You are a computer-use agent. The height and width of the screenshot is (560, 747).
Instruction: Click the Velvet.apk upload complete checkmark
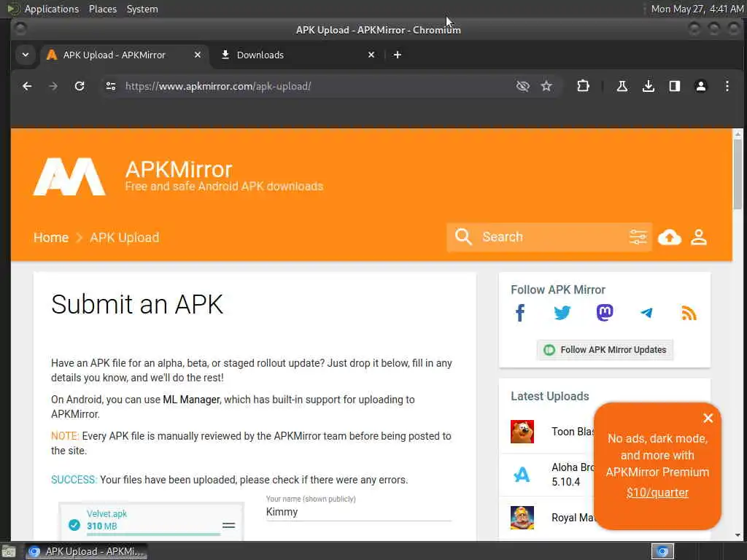tap(74, 525)
